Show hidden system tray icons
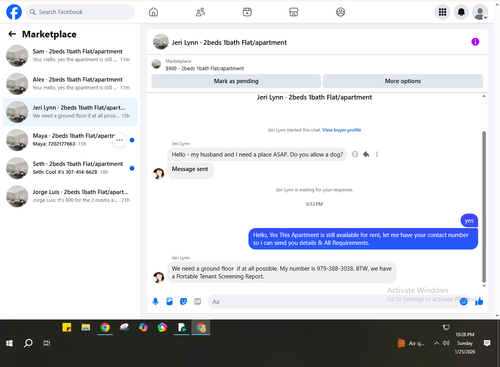 pos(436,343)
